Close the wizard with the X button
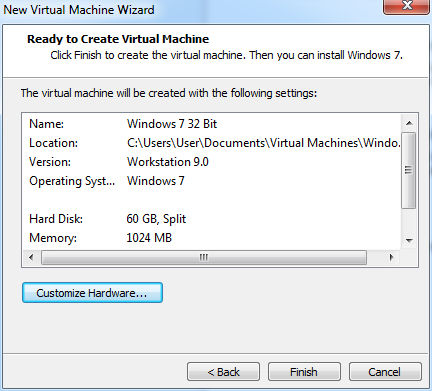The width and height of the screenshot is (432, 391). 407,7
